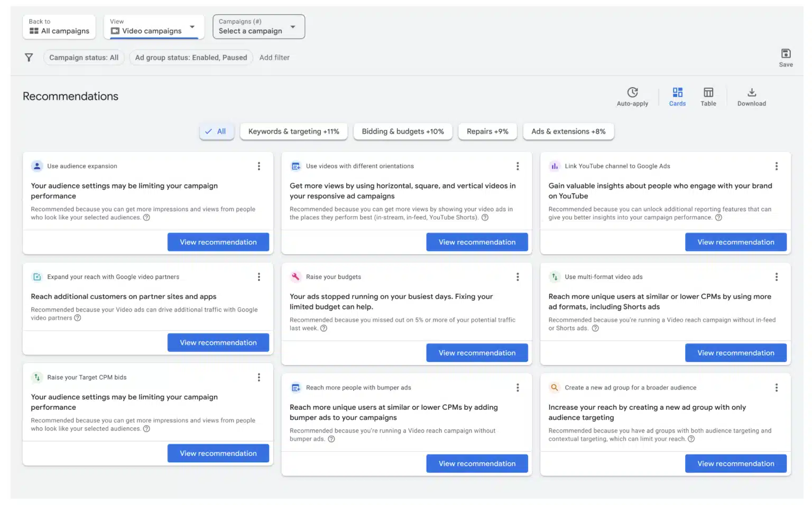The height and width of the screenshot is (505, 812).
Task: Click Add filter field
Action: [274, 58]
